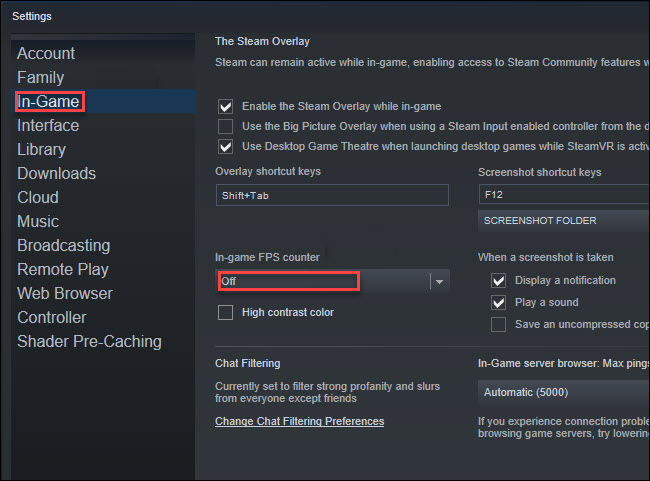Enable the High contrast color checkbox

pos(226,313)
